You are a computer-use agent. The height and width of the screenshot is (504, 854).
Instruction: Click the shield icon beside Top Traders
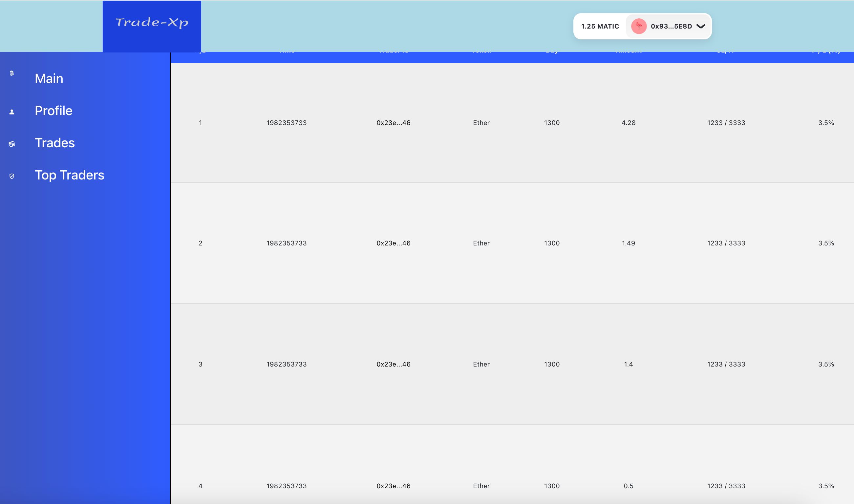tap(12, 176)
